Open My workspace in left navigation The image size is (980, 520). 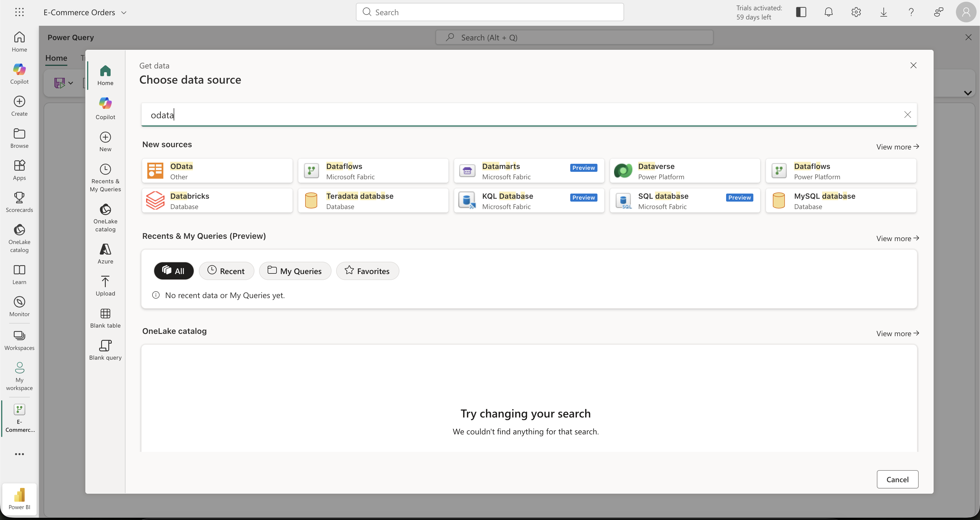(19, 376)
